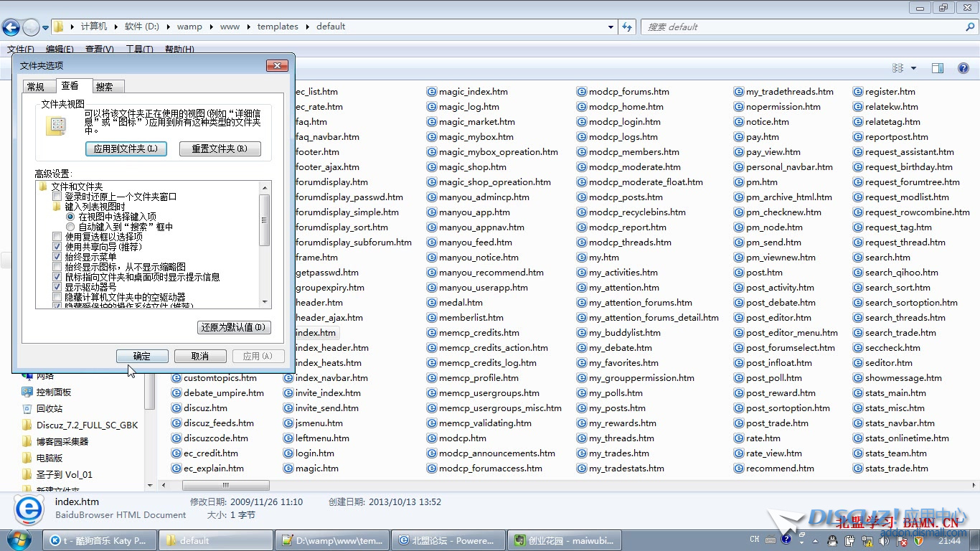Expand the recent pages dropdown next to Forward
Image resolution: width=980 pixels, height=551 pixels.
point(46,28)
